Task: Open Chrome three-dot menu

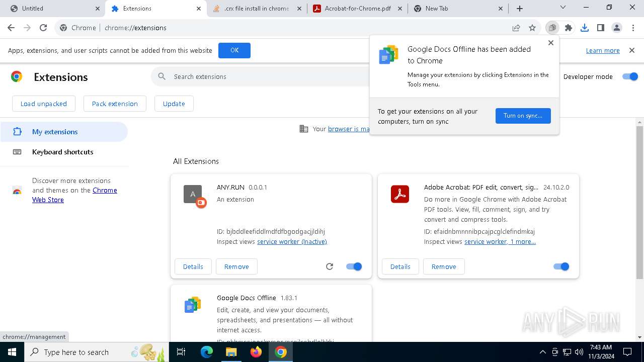Action: [x=633, y=28]
